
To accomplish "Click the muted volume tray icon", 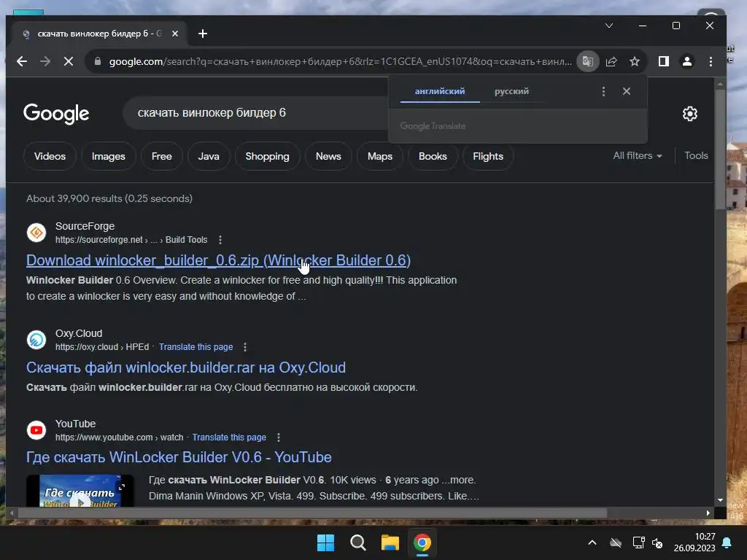I will coord(657,542).
